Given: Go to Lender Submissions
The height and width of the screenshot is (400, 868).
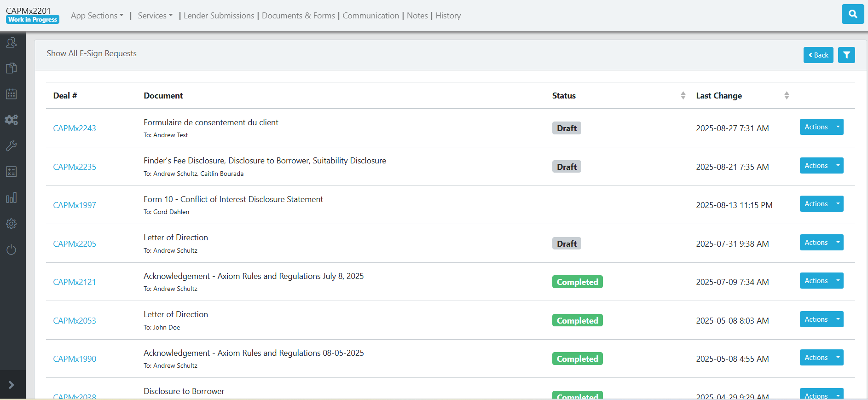Looking at the screenshot, I should [x=219, y=16].
